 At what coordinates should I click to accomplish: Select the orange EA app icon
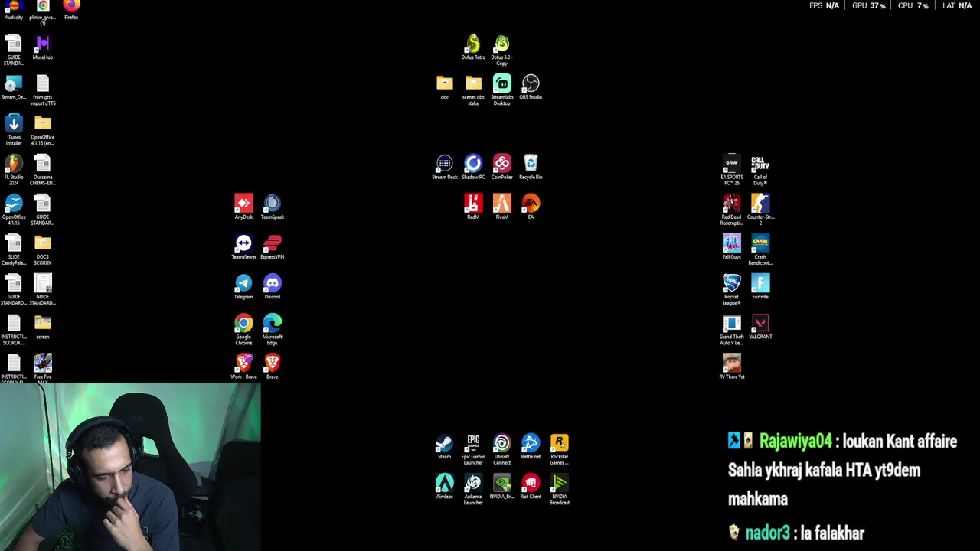531,207
